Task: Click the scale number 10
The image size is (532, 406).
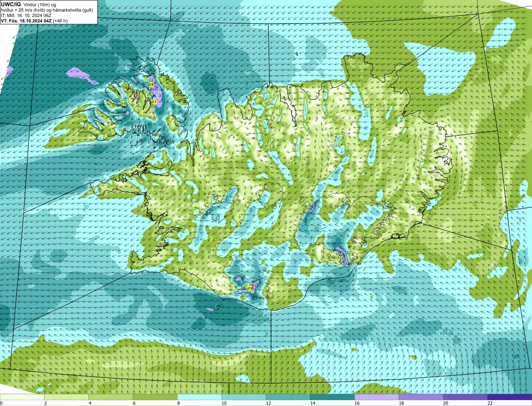Action: [224, 403]
